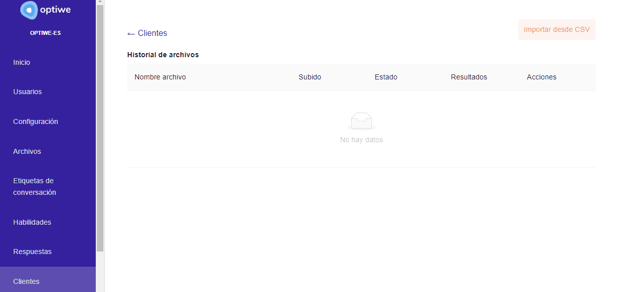The width and height of the screenshot is (644, 292).
Task: Go back via the ← Clientes link
Action: pyautogui.click(x=147, y=33)
